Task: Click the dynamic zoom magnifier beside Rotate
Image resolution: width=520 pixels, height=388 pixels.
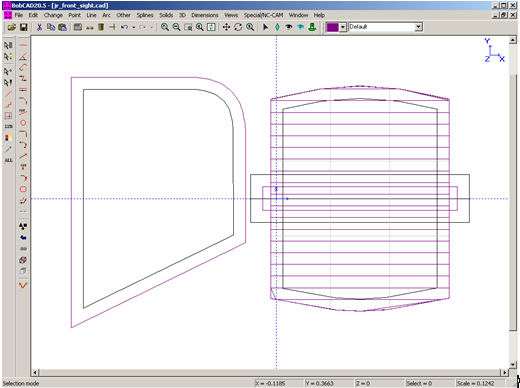Action: pos(250,27)
